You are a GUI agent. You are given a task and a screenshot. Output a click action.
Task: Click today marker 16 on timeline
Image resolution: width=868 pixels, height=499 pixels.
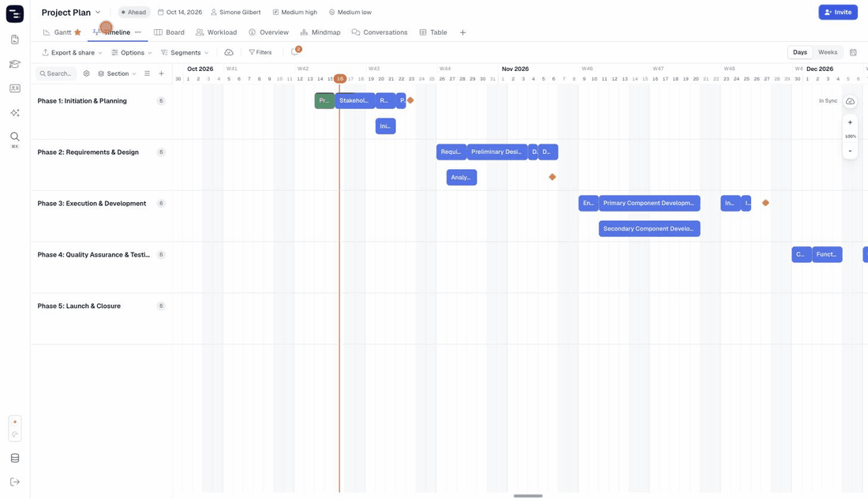click(x=340, y=79)
